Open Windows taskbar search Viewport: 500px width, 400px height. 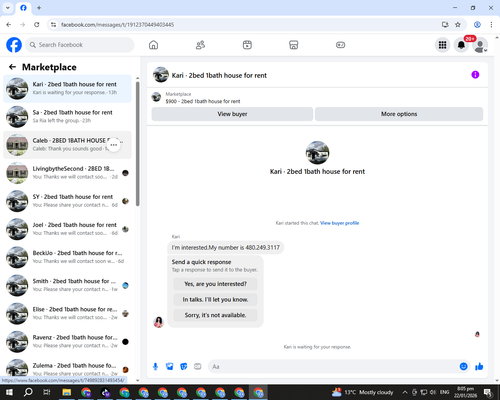28,392
